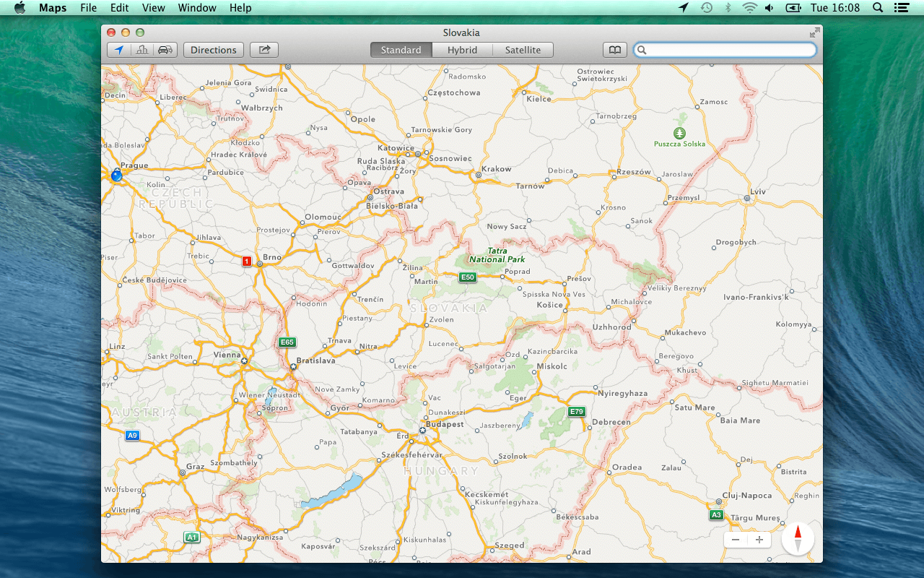Image resolution: width=924 pixels, height=578 pixels.
Task: Click the Tatra National Park label
Action: coord(497,255)
